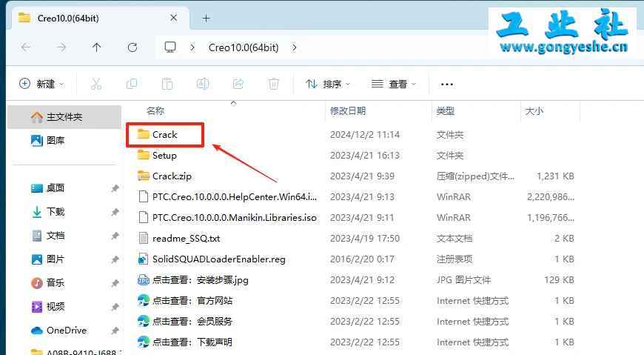Open the 新建 dropdown menu
The width and height of the screenshot is (644, 355).
[x=42, y=84]
